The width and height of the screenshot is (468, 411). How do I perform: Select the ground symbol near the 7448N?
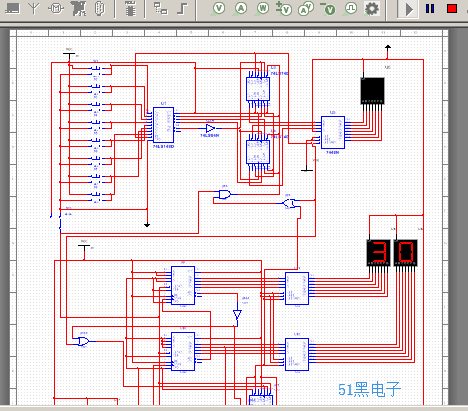pos(307,169)
